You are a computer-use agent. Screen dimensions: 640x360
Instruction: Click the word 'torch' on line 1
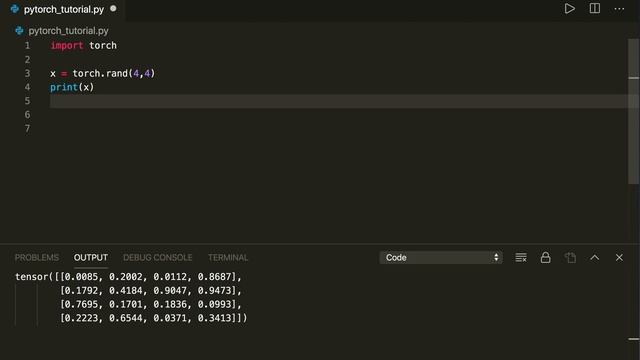point(103,45)
